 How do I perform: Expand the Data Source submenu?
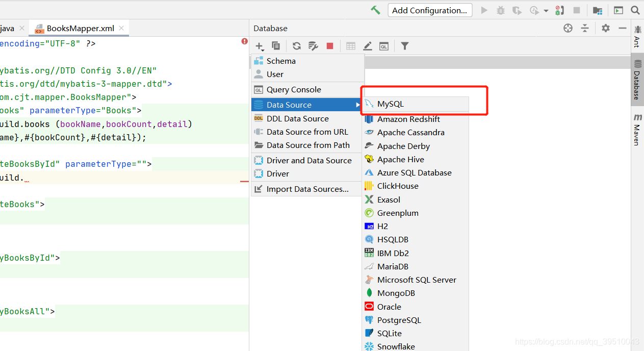(x=307, y=105)
